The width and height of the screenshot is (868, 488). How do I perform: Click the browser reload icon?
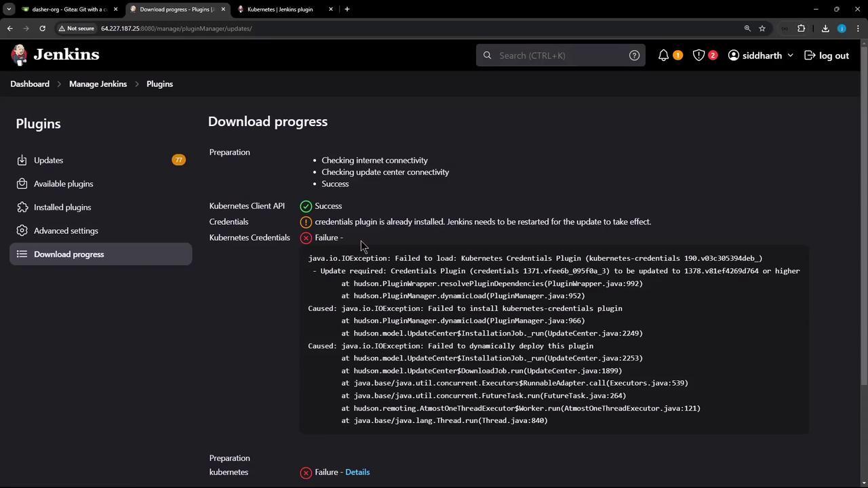[42, 28]
